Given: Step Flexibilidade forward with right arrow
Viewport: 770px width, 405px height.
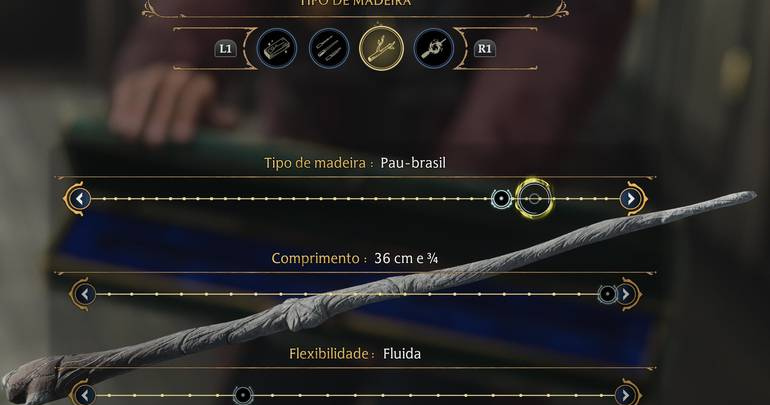Looking at the screenshot, I should tap(625, 395).
